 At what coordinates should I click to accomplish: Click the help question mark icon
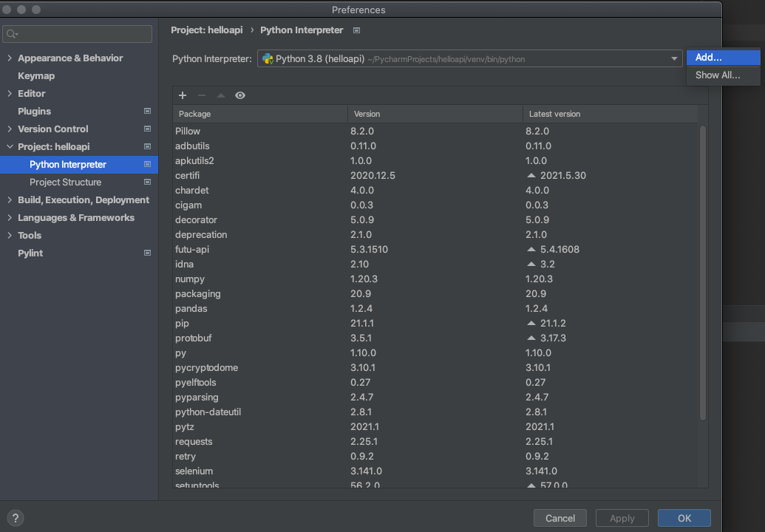click(16, 518)
